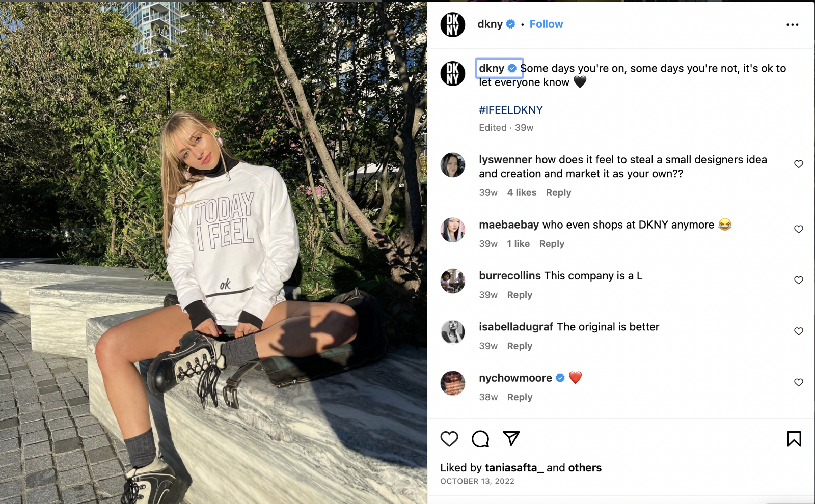Viewport: 815px width, 504px height.
Task: Like isabelladugraf's comment heart
Action: point(798,331)
